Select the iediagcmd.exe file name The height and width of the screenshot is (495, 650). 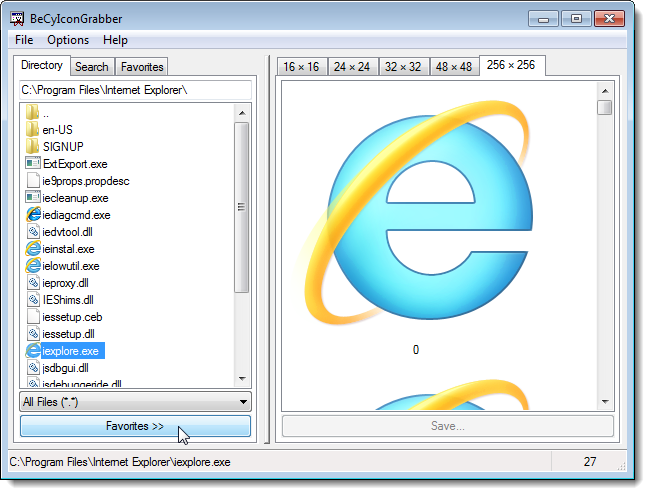[x=76, y=215]
